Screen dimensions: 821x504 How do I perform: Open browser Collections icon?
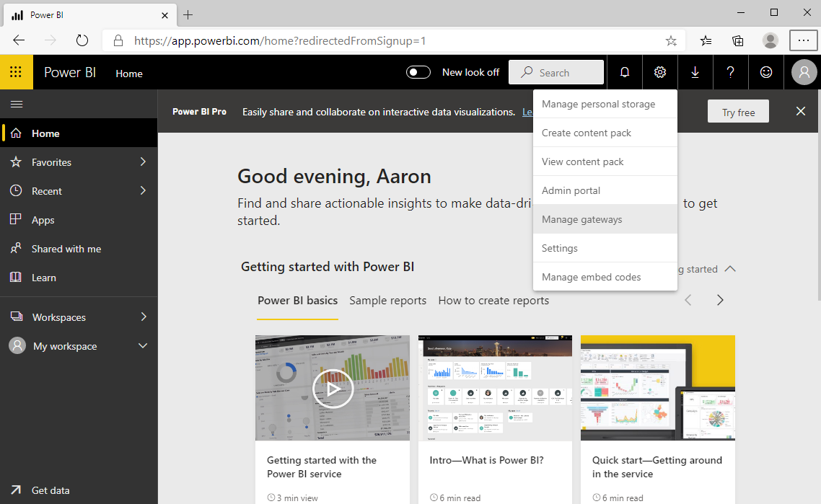pos(738,41)
